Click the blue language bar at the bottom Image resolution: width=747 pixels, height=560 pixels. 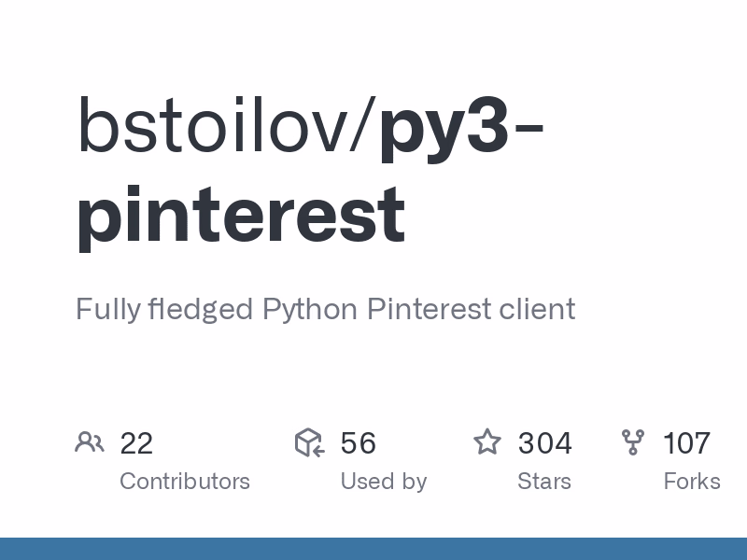[373, 549]
